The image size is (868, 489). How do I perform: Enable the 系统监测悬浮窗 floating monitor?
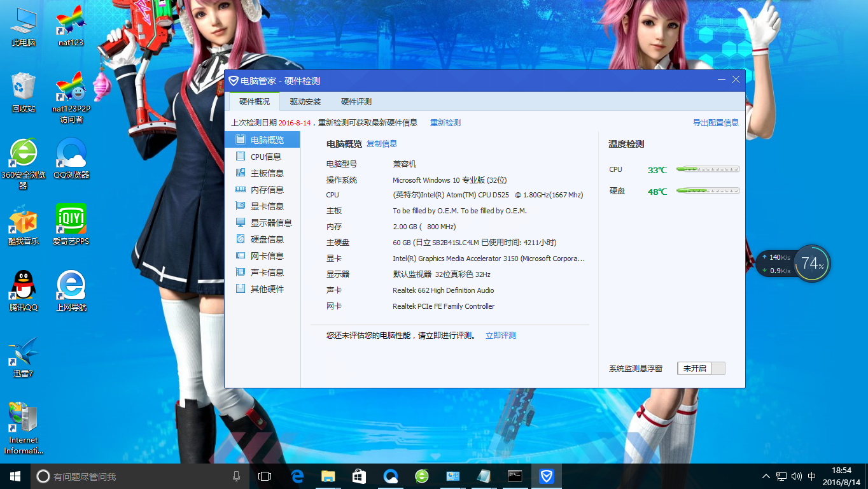(x=700, y=368)
